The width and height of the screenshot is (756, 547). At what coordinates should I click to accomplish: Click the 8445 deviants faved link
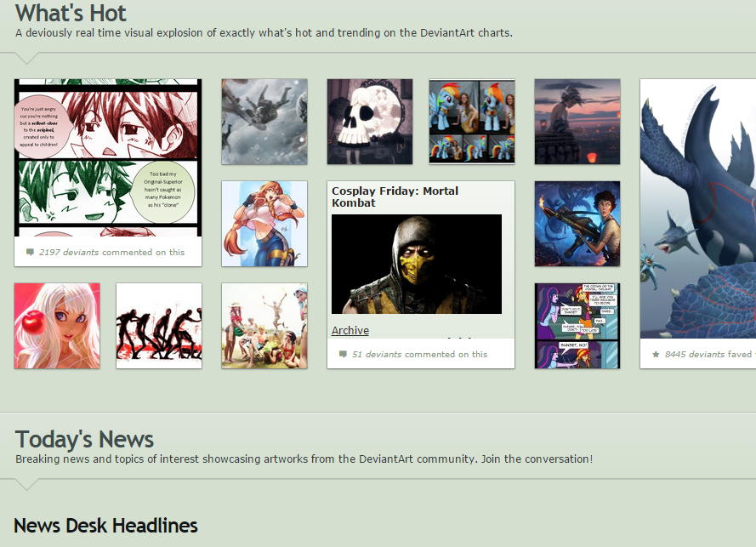[710, 355]
